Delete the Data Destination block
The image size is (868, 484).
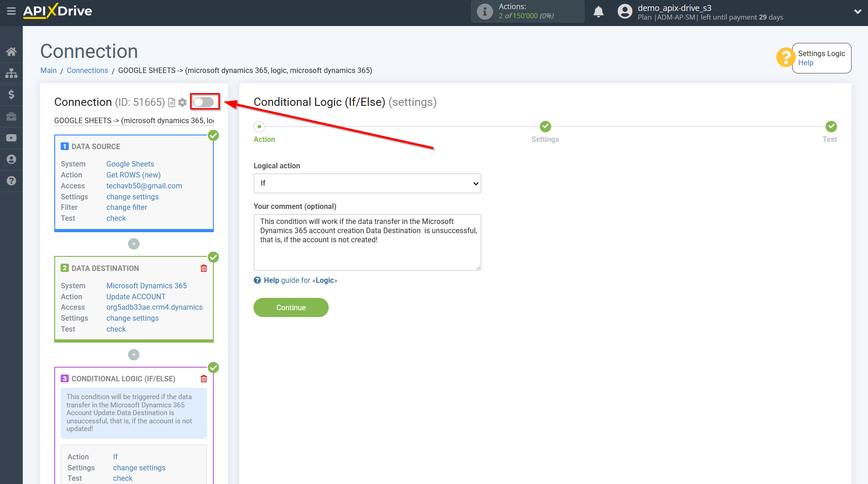click(204, 268)
